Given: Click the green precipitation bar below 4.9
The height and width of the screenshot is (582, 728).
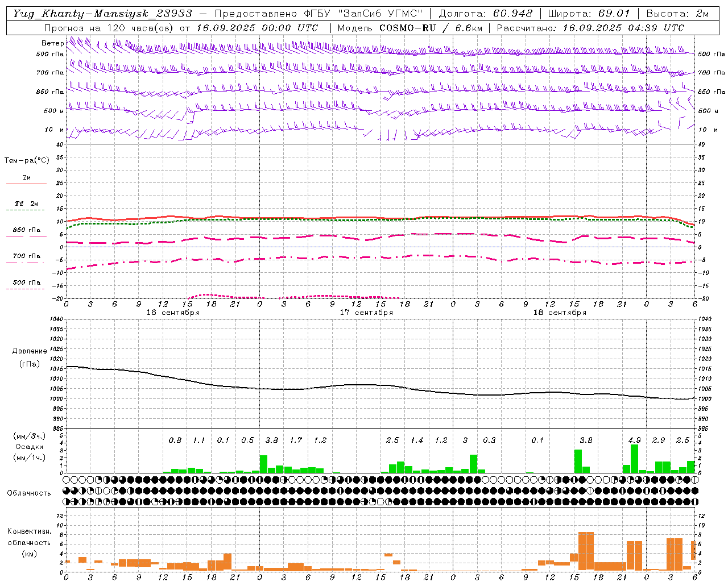Looking at the screenshot, I should [x=635, y=459].
